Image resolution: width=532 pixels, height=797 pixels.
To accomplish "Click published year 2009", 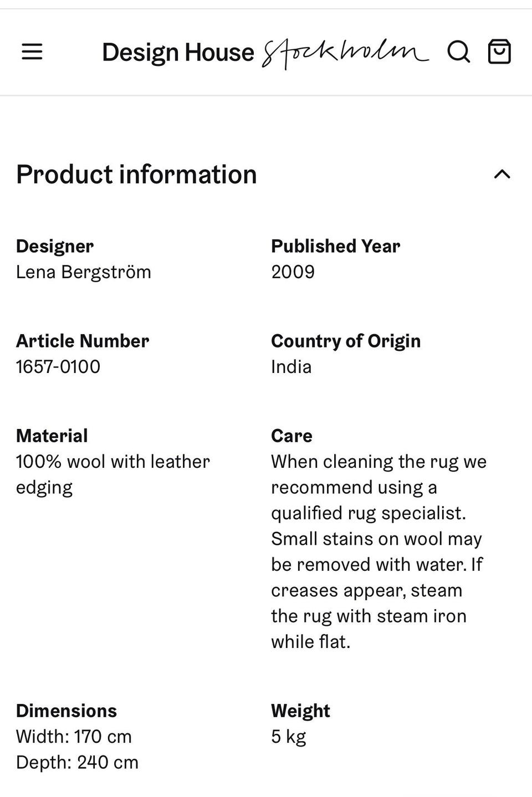I will coord(293,272).
